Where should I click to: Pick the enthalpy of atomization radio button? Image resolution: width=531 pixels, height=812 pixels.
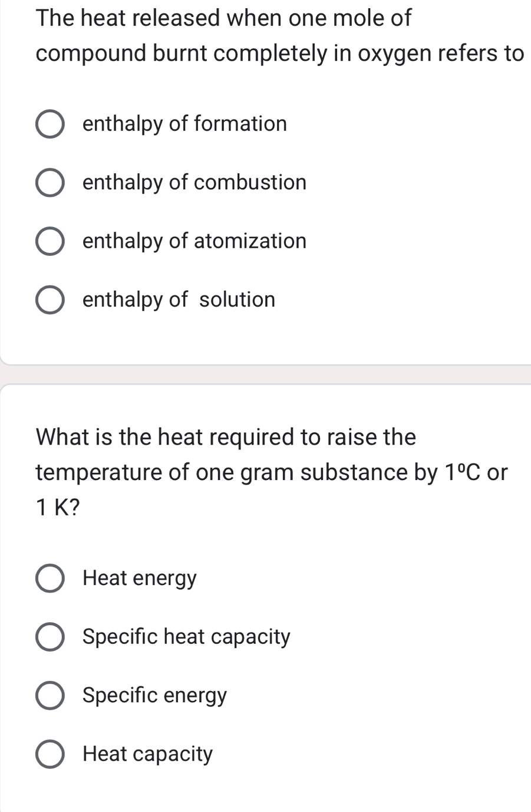pyautogui.click(x=50, y=241)
